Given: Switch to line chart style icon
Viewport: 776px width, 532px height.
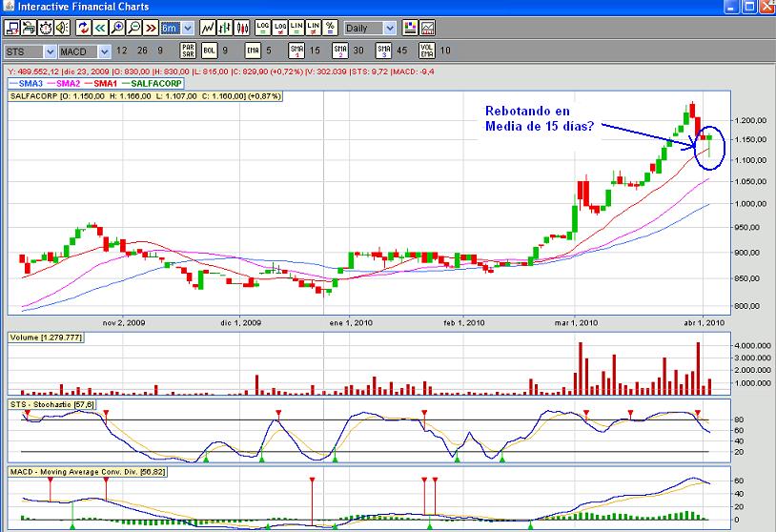Looking at the screenshot, I should (207, 28).
